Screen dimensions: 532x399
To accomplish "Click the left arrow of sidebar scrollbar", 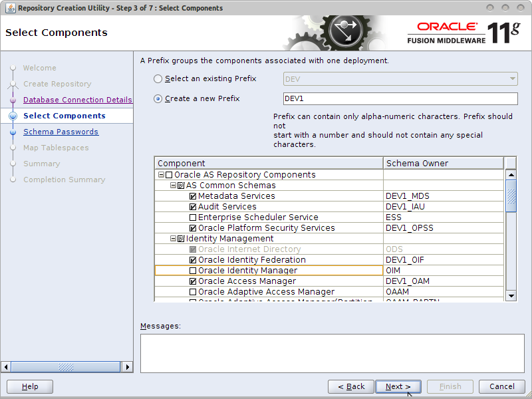I will [5, 367].
